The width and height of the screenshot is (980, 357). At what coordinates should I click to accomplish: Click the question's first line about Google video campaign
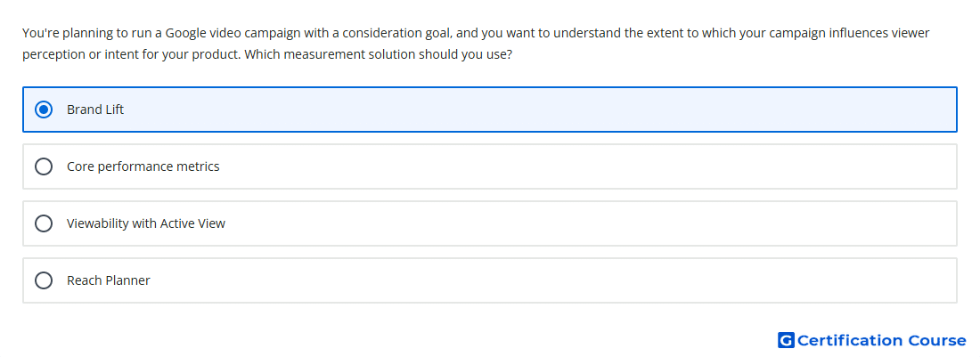pos(476,33)
